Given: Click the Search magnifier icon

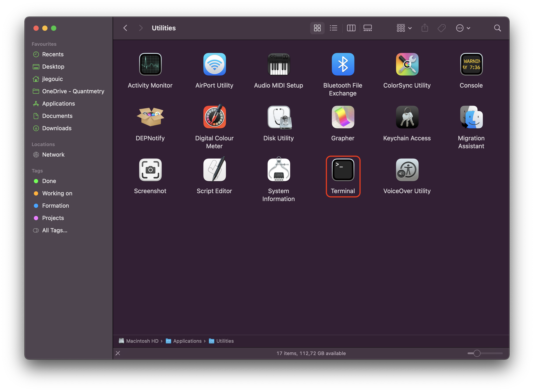Looking at the screenshot, I should coord(497,28).
